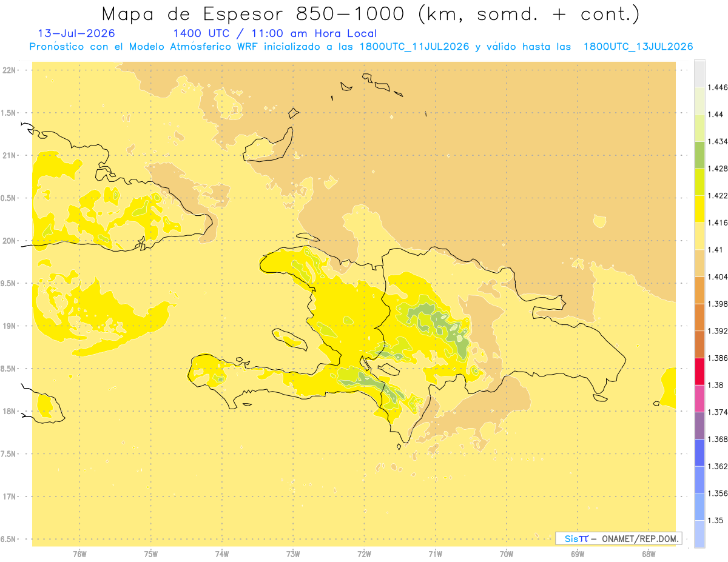Click the '20N' latitude label
Screen dimensions: 728x562
[x=10, y=241]
